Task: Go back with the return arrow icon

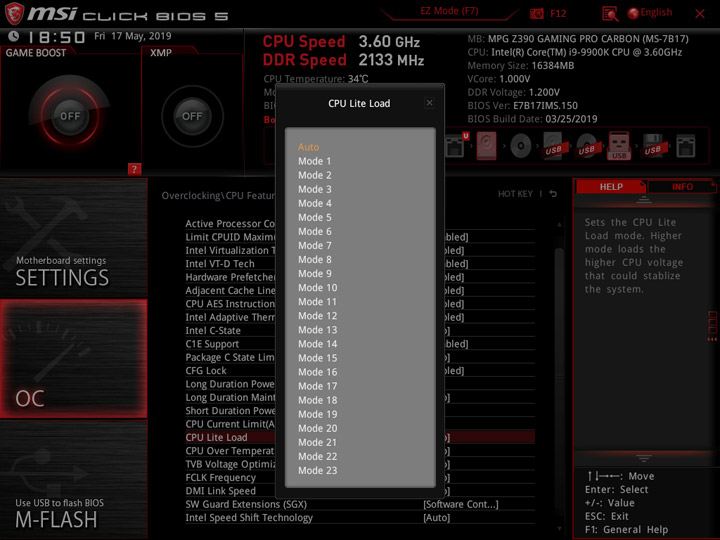Action: pyautogui.click(x=553, y=194)
